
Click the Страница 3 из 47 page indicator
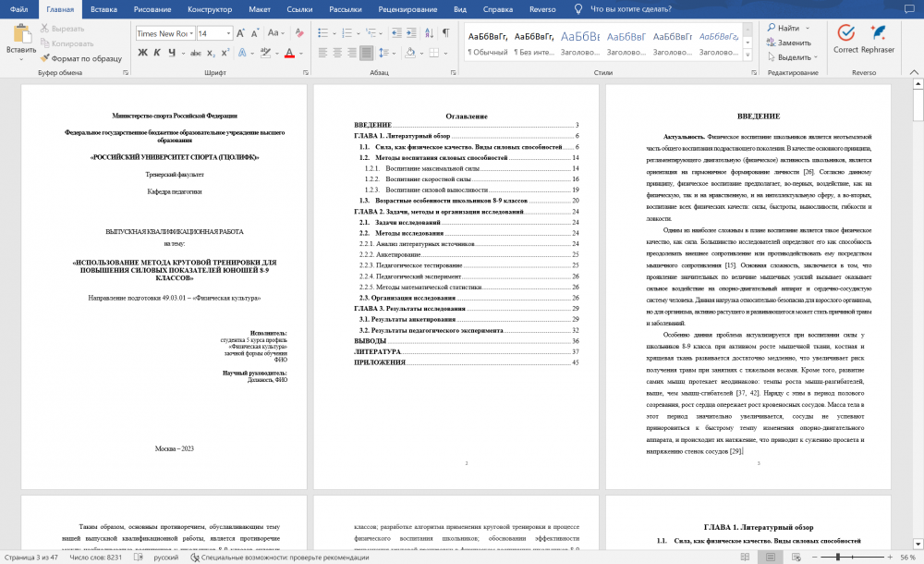(31, 557)
